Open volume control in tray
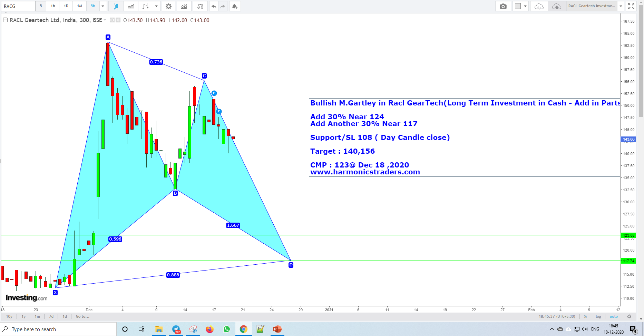 [x=585, y=329]
